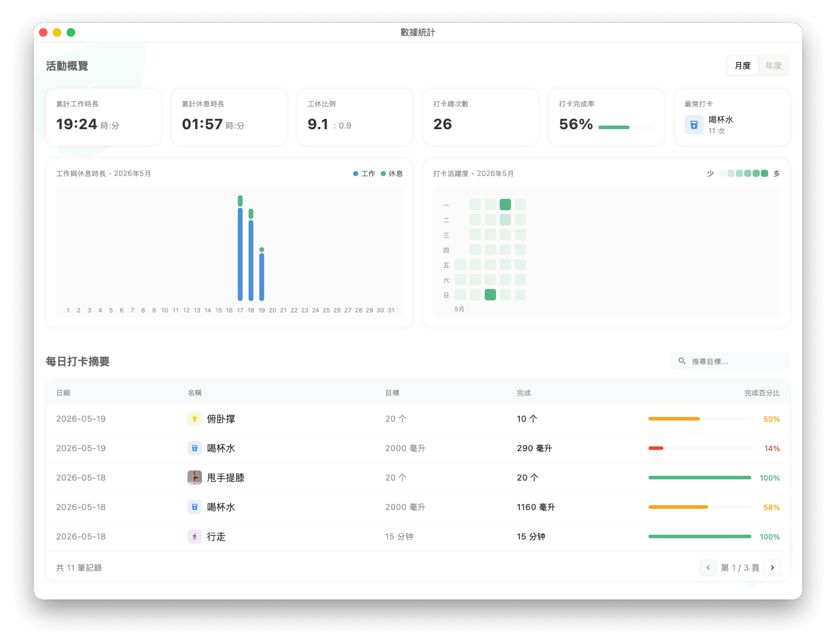Click the 喝杯水 icon in the 2026-05-18 row

(195, 507)
